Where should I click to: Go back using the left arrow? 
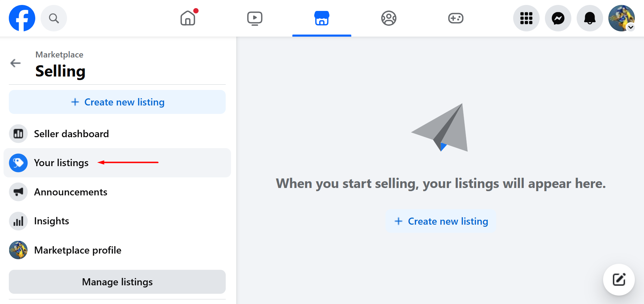click(x=16, y=63)
